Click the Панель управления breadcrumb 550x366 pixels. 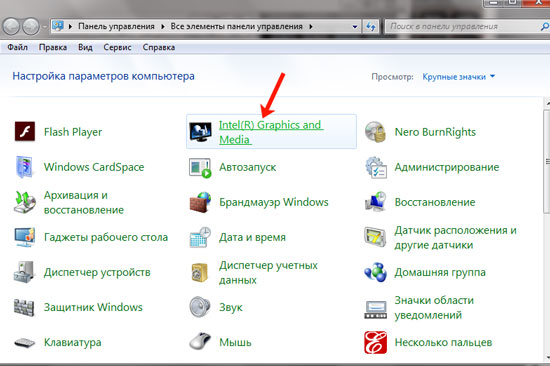pyautogui.click(x=116, y=26)
